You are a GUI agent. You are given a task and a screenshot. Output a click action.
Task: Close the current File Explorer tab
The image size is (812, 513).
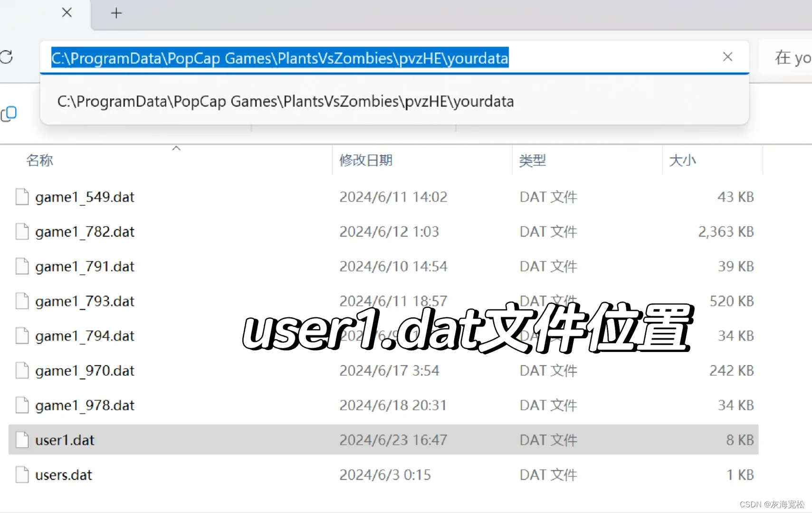click(67, 13)
